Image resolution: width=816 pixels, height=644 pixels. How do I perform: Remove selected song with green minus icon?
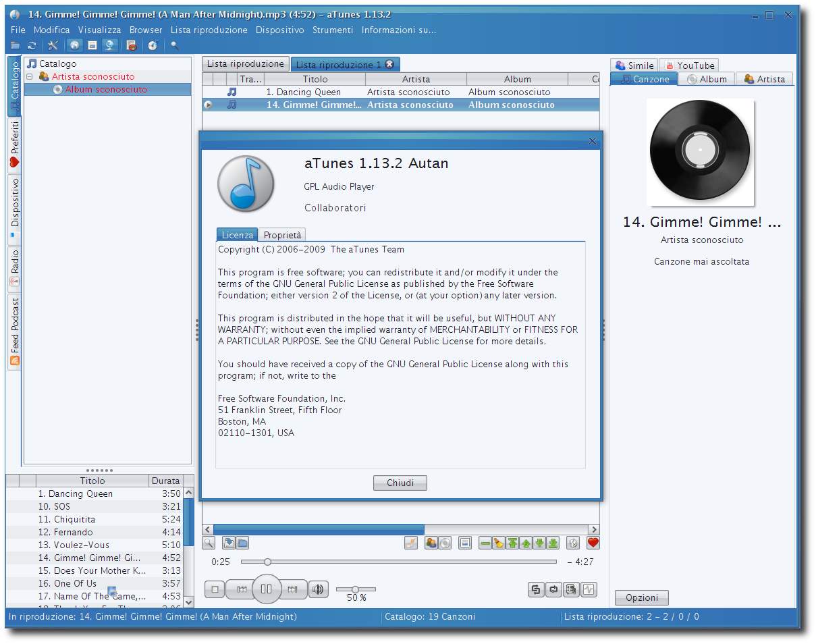(485, 543)
